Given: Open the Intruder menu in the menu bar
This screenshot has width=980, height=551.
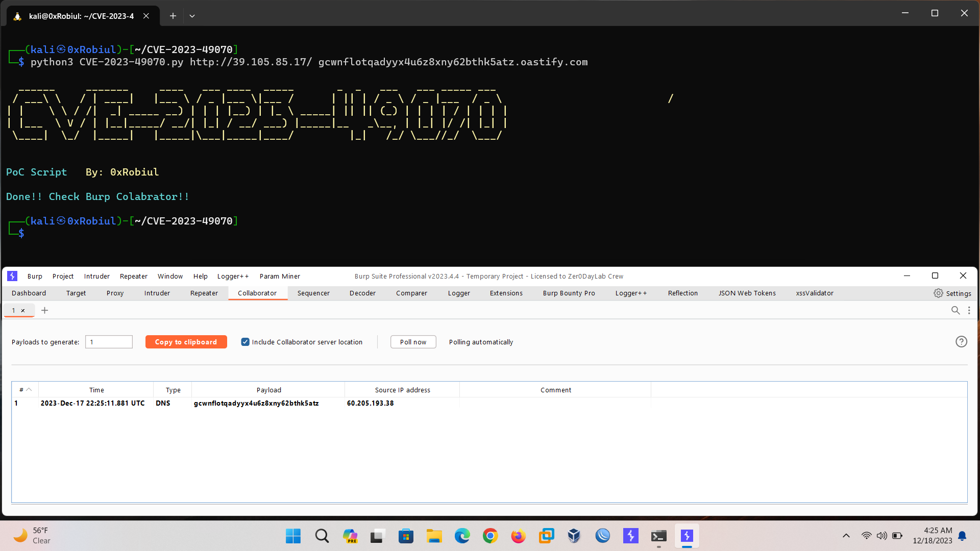Looking at the screenshot, I should tap(97, 276).
